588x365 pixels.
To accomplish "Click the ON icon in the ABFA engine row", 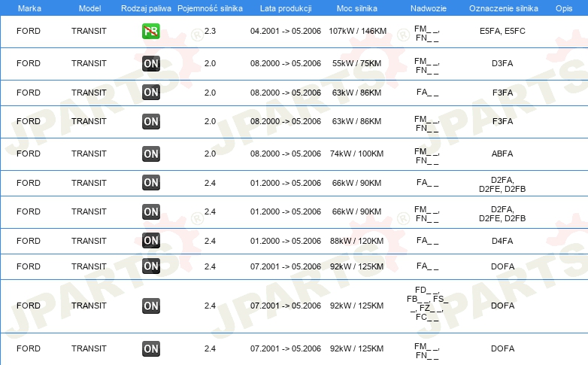I will tap(151, 154).
